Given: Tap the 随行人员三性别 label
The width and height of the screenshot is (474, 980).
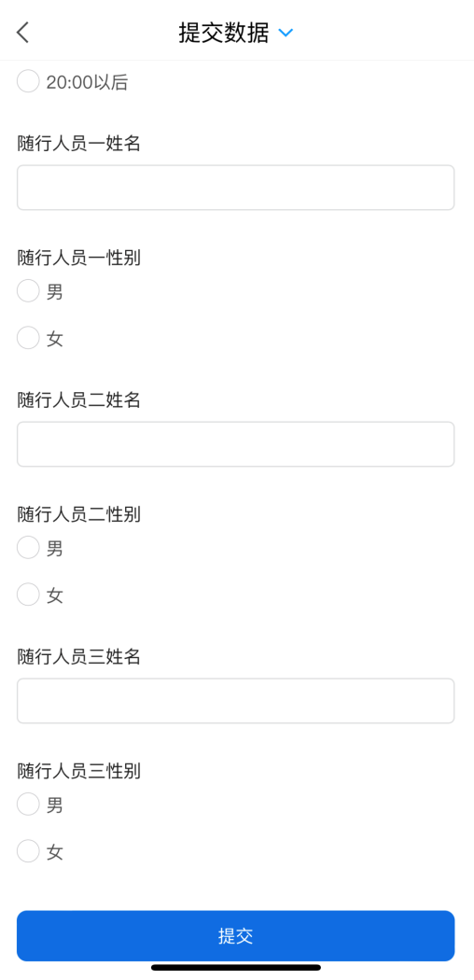Looking at the screenshot, I should pos(78,771).
